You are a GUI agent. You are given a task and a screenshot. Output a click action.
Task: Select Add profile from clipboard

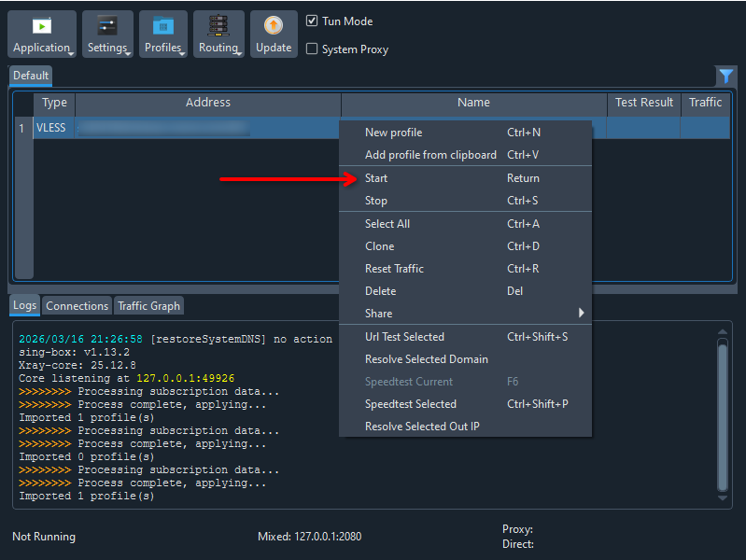click(430, 155)
